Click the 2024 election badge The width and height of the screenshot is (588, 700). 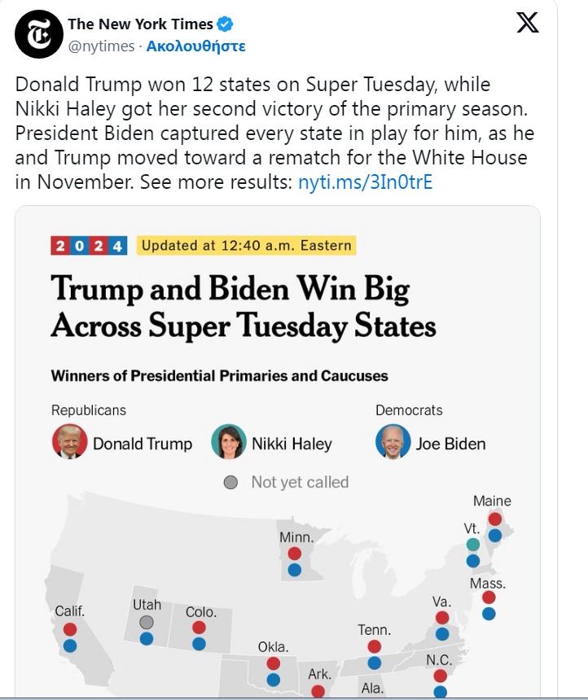click(89, 246)
